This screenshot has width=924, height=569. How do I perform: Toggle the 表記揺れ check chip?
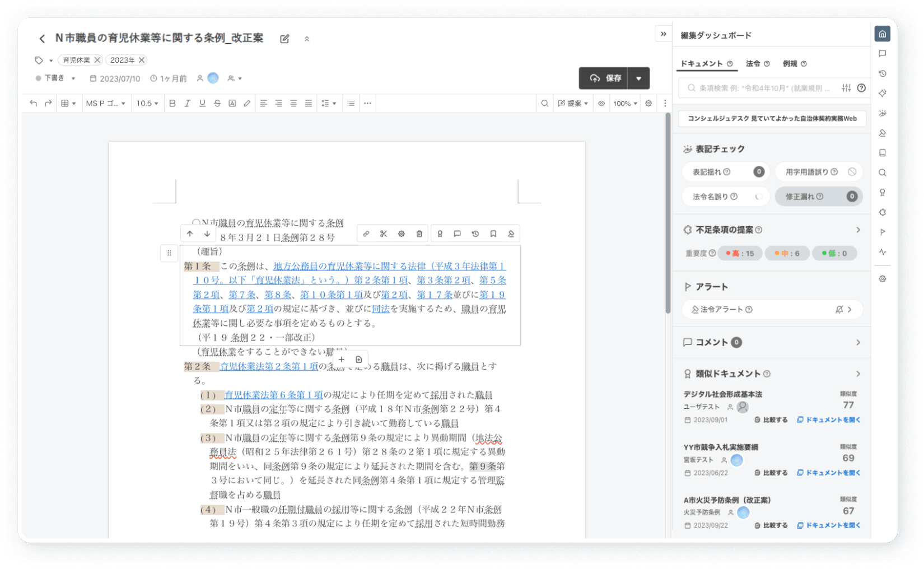[725, 172]
